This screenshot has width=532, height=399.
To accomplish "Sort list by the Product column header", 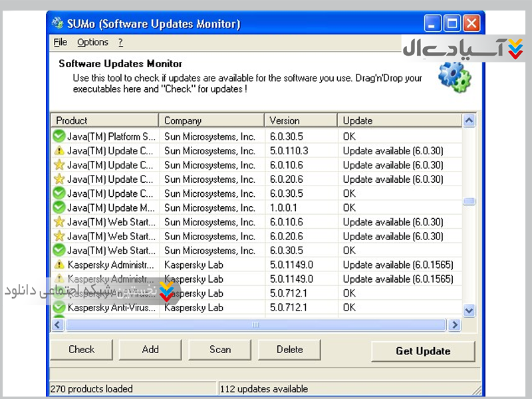I will coord(104,120).
